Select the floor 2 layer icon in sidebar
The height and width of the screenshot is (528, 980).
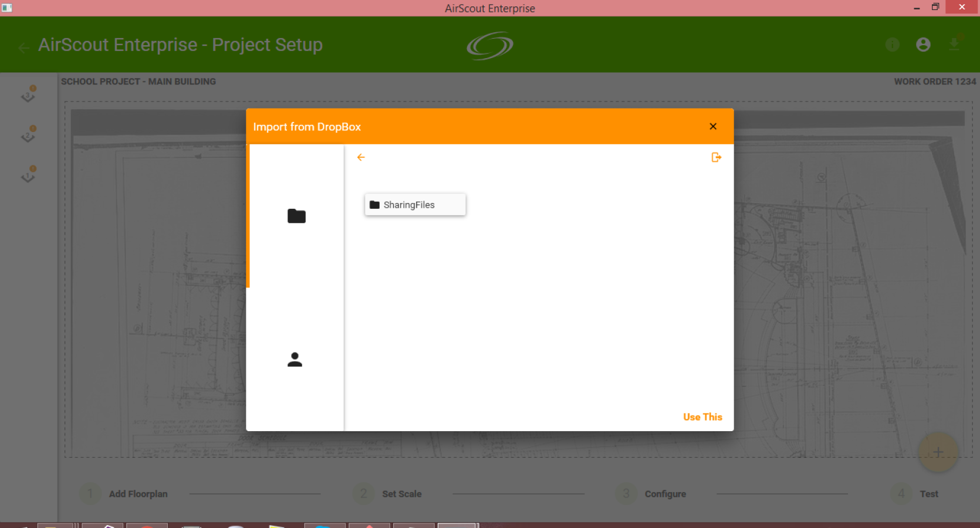click(28, 135)
